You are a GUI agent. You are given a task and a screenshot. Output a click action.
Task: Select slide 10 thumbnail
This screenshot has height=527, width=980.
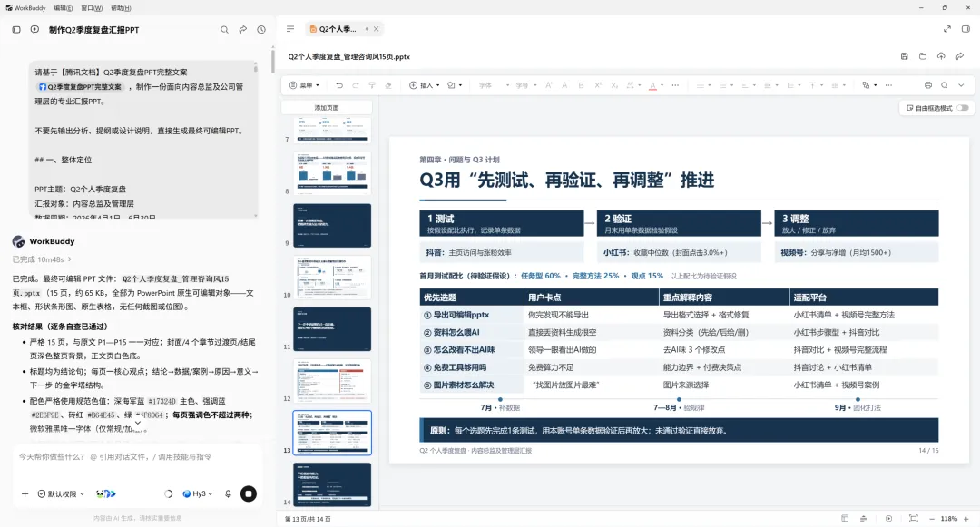click(x=332, y=278)
